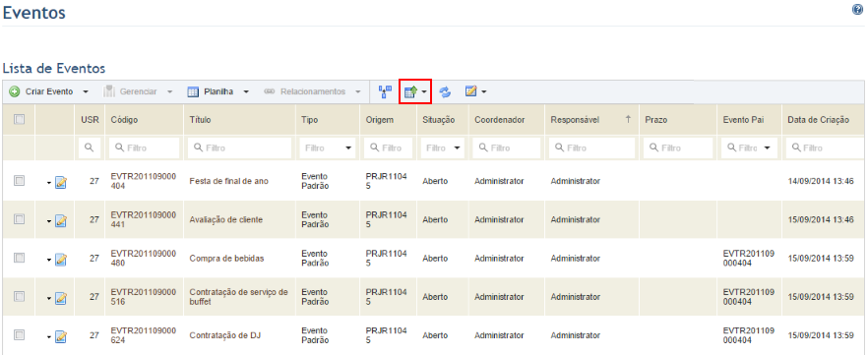Click the date 14/09/2014 13:46
The width and height of the screenshot is (868, 355).
[821, 181]
